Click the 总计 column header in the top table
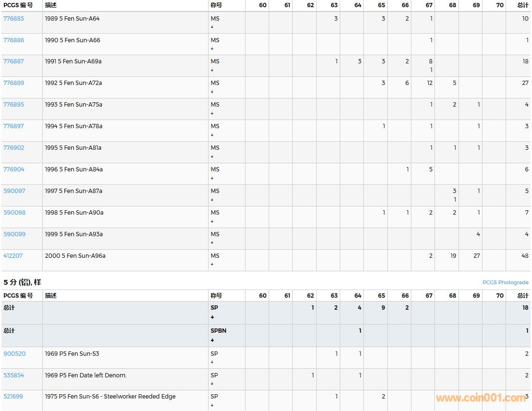This screenshot has width=532, height=411. tap(522, 5)
